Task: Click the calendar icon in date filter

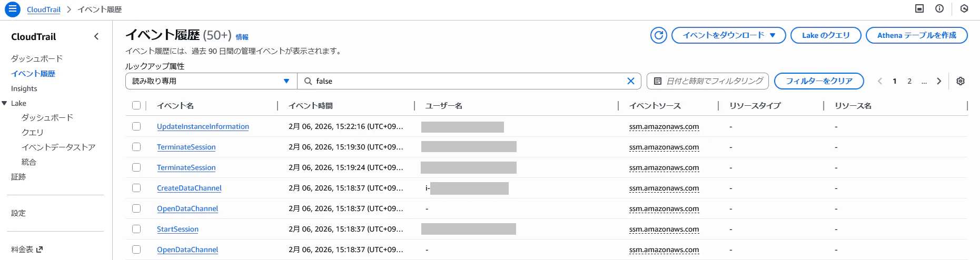Action: click(x=657, y=81)
